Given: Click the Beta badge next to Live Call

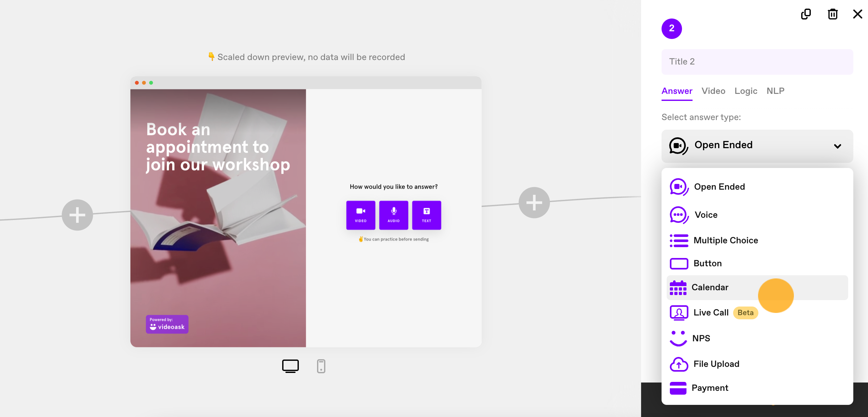Looking at the screenshot, I should 745,313.
